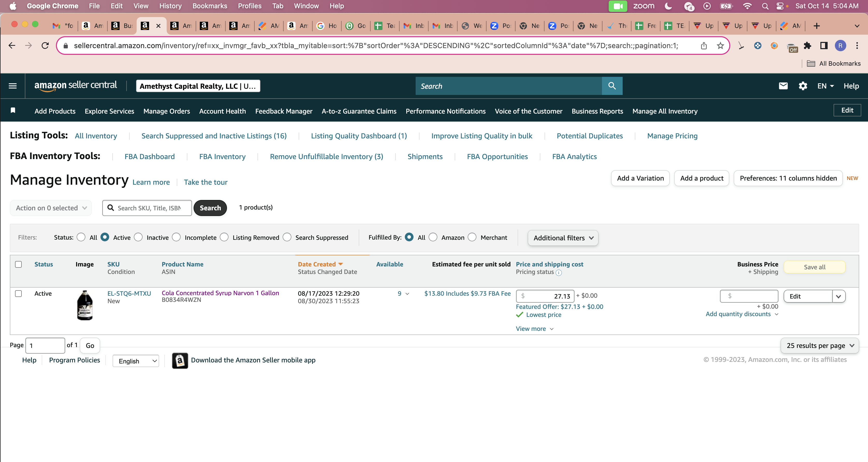Click the search magnifier button in header
868x462 pixels.
(x=612, y=86)
